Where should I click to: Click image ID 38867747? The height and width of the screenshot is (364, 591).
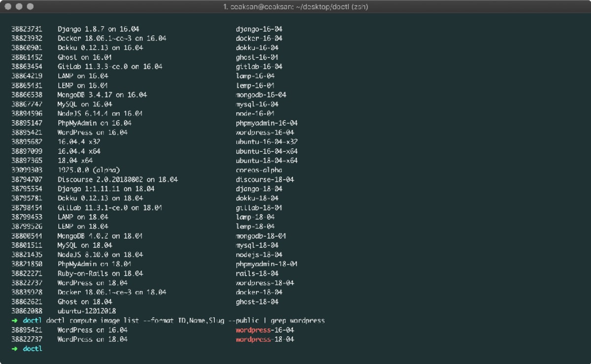(27, 104)
